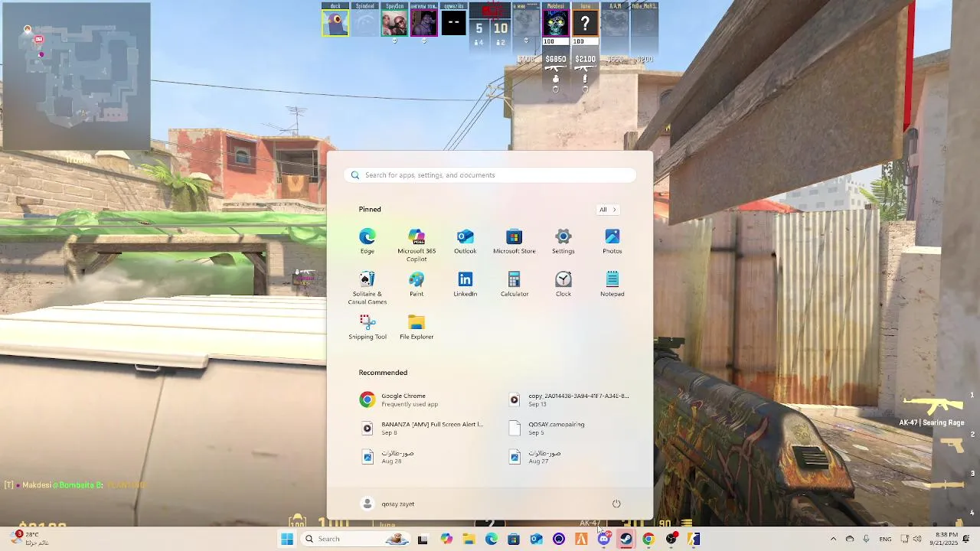Launch the Photos app
The image size is (980, 551).
pos(612,241)
